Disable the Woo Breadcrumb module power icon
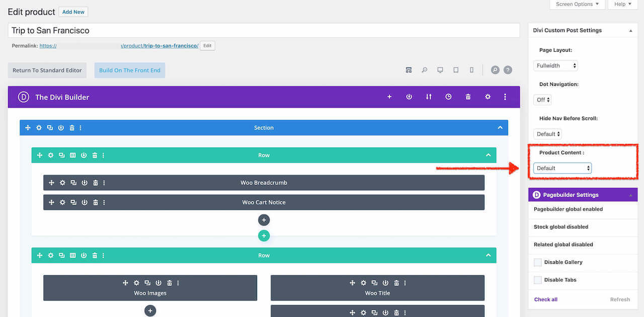Viewport: 644px width, 317px height. [85, 183]
